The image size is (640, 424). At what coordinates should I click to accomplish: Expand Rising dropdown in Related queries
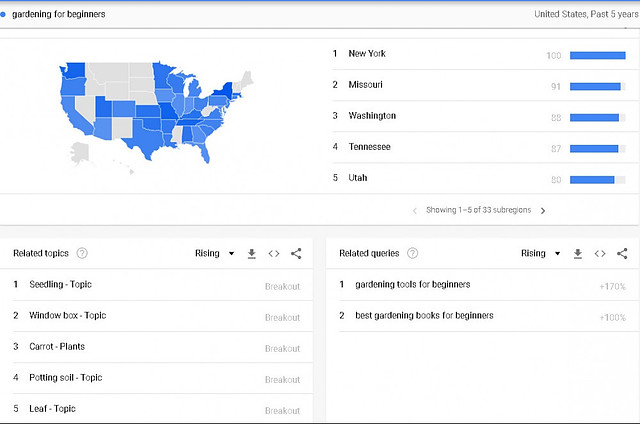coord(540,253)
